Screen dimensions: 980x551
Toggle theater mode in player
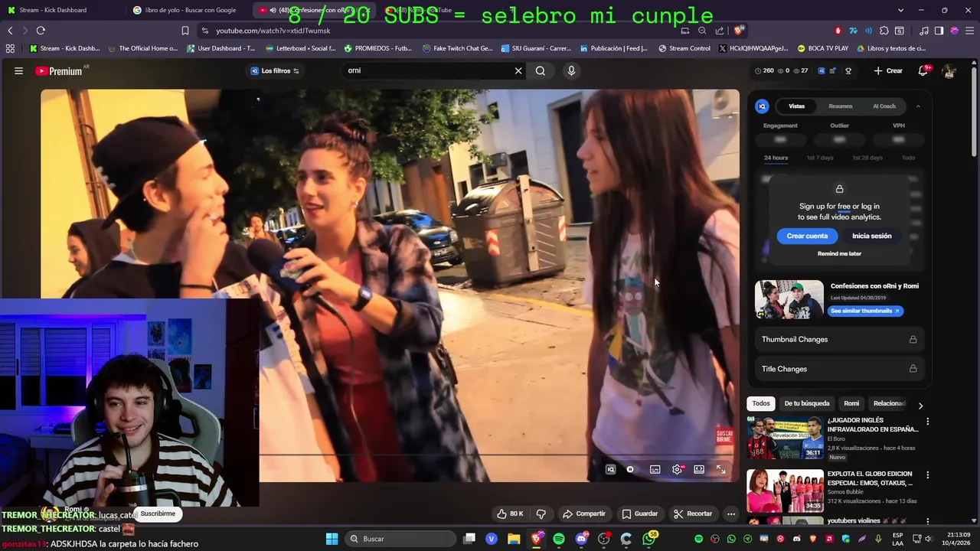[699, 469]
